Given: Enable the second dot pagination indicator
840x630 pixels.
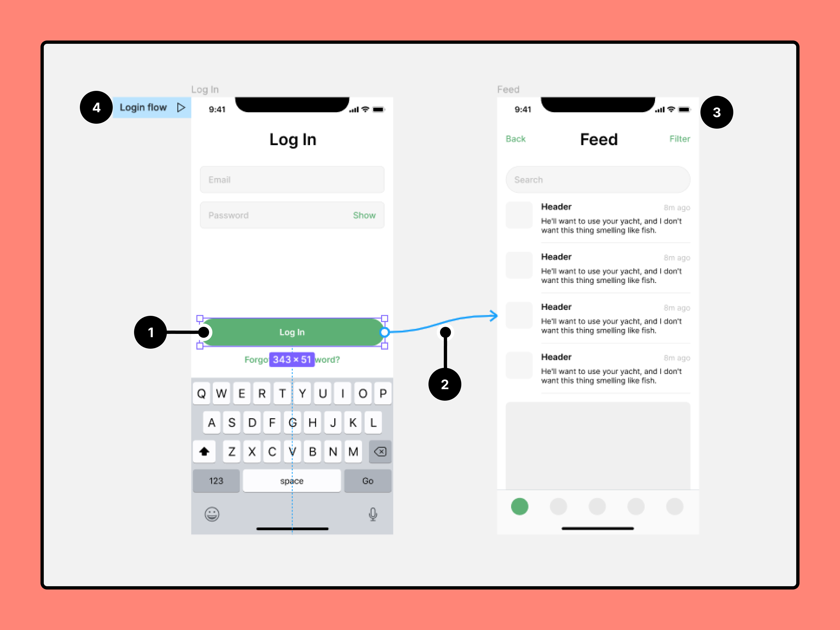Looking at the screenshot, I should coord(558,507).
